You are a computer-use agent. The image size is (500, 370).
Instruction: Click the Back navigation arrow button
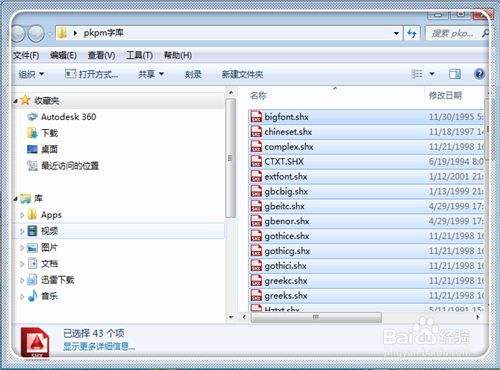[x=18, y=33]
